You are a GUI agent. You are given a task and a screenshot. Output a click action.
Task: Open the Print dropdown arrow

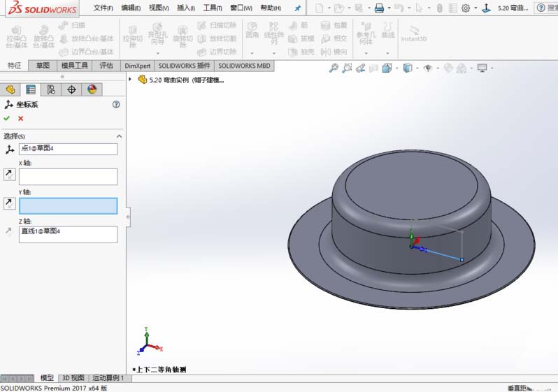click(389, 8)
